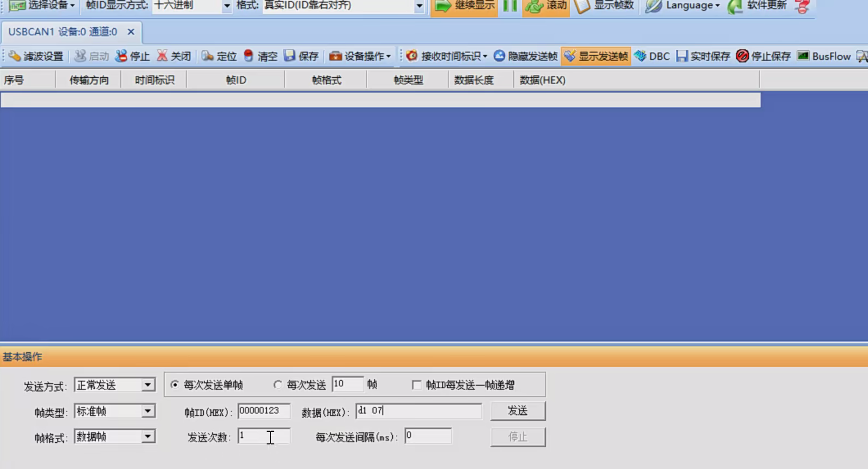The height and width of the screenshot is (469, 868).
Task: Click the 停止保存 stop saving icon
Action: (742, 56)
